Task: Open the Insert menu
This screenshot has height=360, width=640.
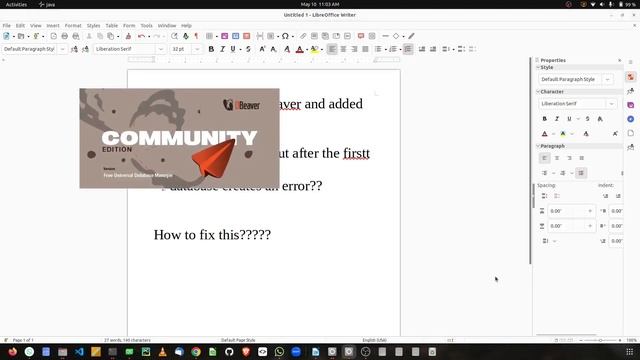Action: (53, 26)
